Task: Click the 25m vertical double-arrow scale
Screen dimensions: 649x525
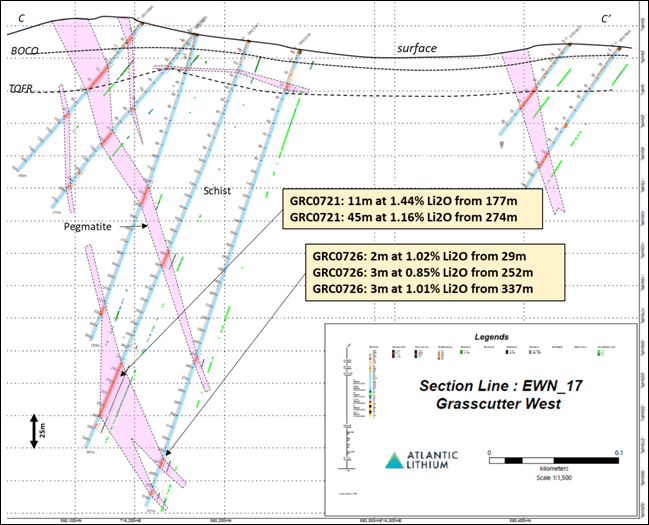Action: point(34,431)
